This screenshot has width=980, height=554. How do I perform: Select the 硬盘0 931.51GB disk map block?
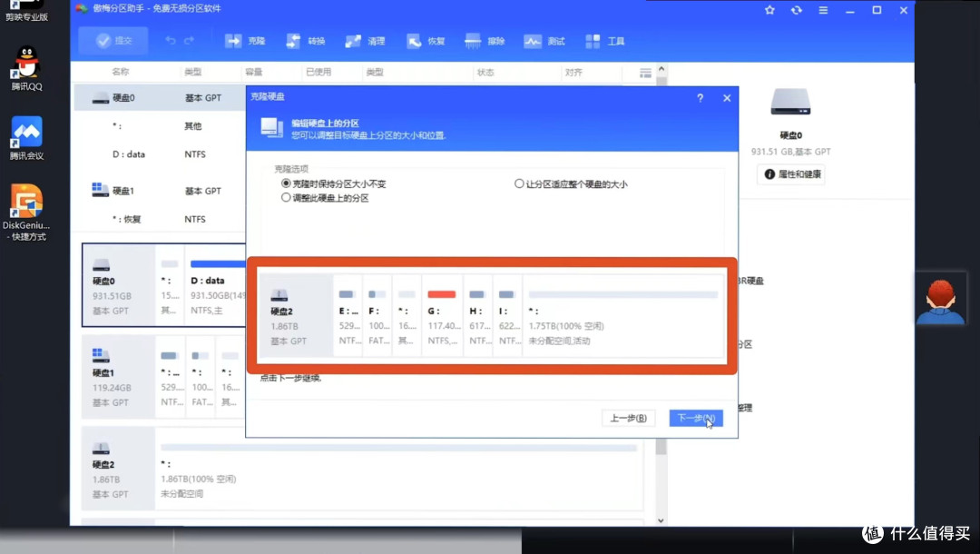[x=118, y=285]
